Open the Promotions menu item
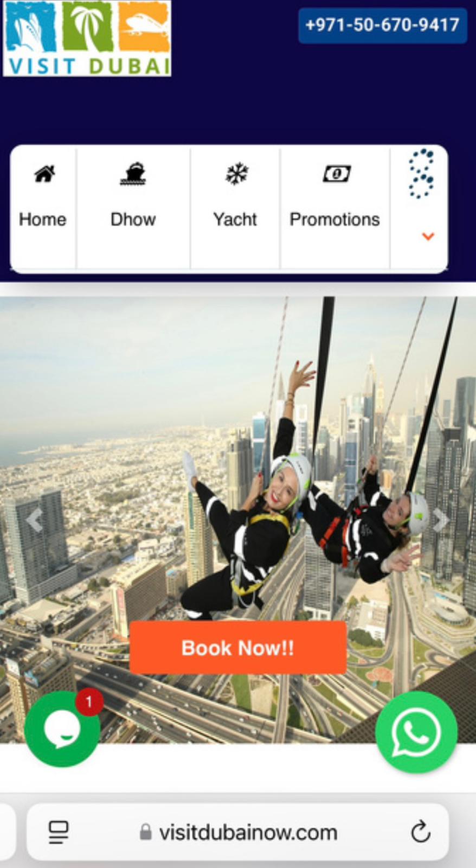 pyautogui.click(x=335, y=208)
